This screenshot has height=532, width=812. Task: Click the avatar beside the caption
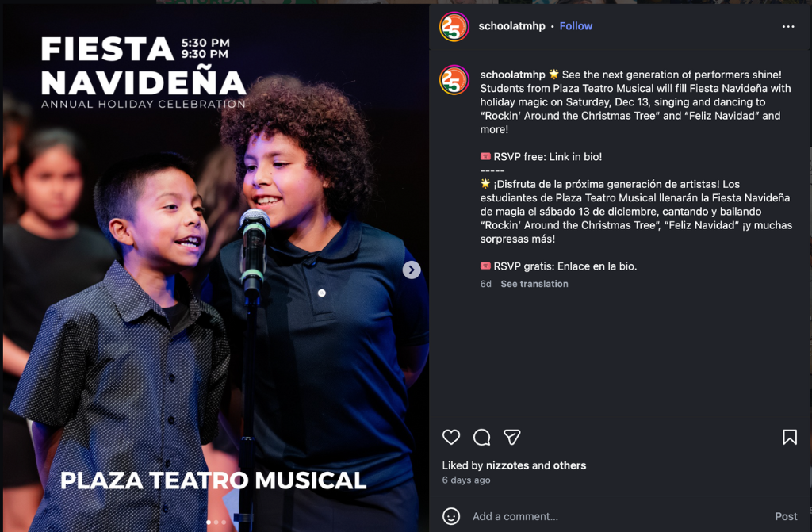[x=454, y=80]
